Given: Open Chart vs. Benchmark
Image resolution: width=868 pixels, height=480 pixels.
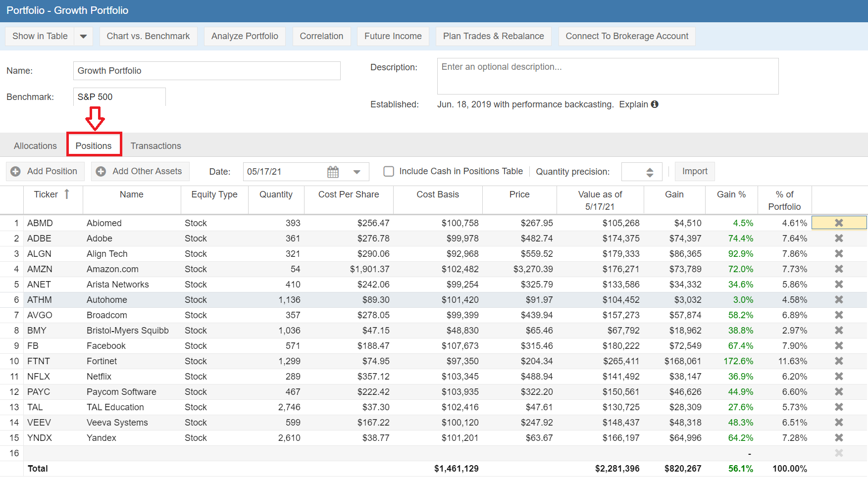Looking at the screenshot, I should pos(148,36).
